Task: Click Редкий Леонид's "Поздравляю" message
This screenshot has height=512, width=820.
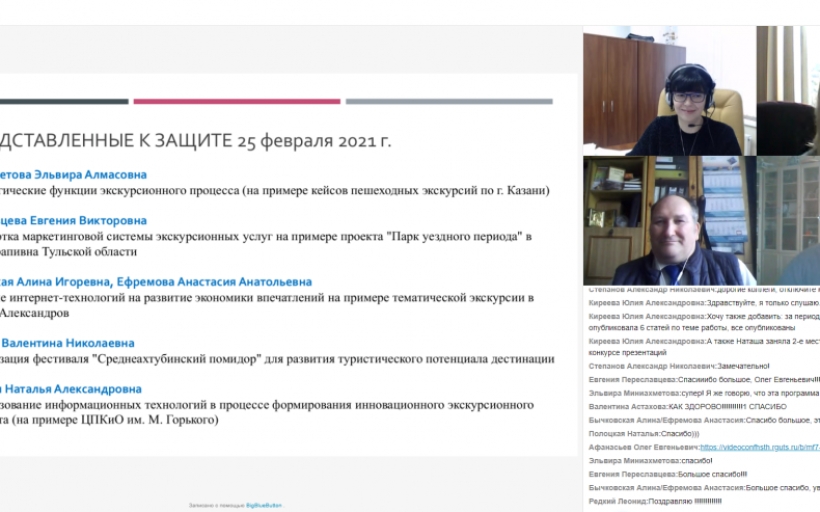Action: [655, 501]
